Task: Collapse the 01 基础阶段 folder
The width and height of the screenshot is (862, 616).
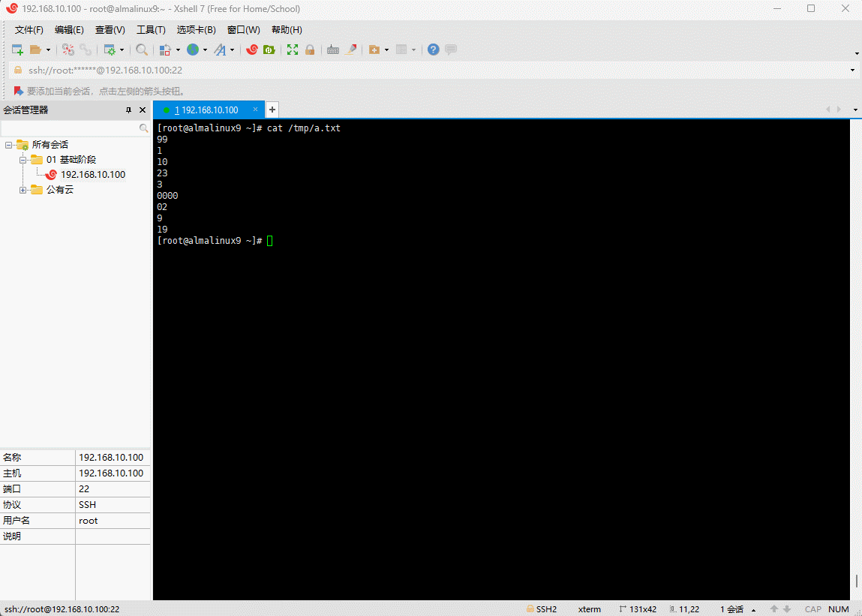Action: [23, 160]
